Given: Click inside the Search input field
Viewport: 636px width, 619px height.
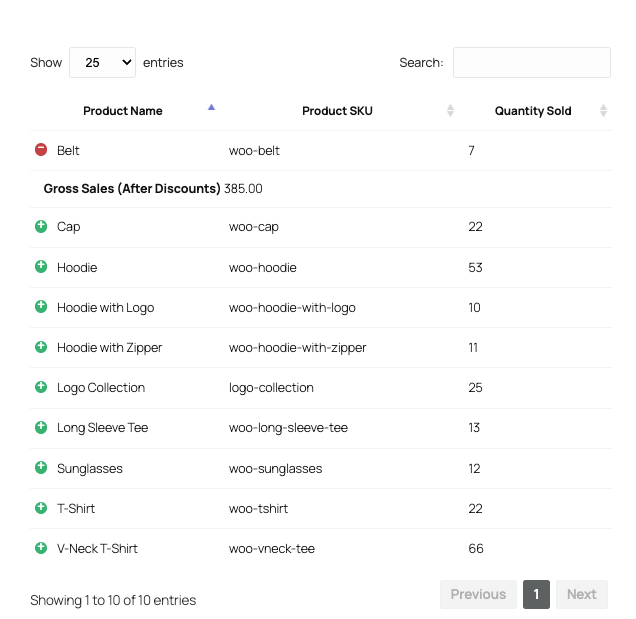Looking at the screenshot, I should 531,62.
